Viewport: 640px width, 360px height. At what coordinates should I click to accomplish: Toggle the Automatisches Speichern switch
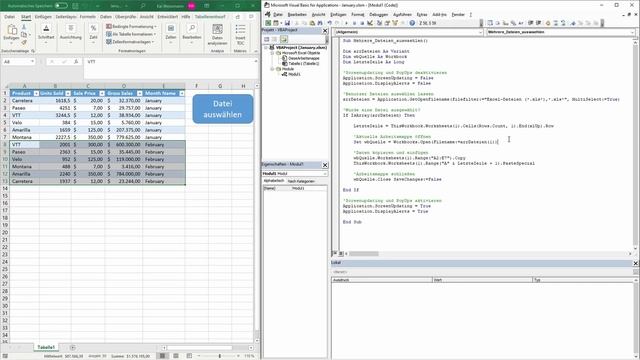pyautogui.click(x=61, y=6)
